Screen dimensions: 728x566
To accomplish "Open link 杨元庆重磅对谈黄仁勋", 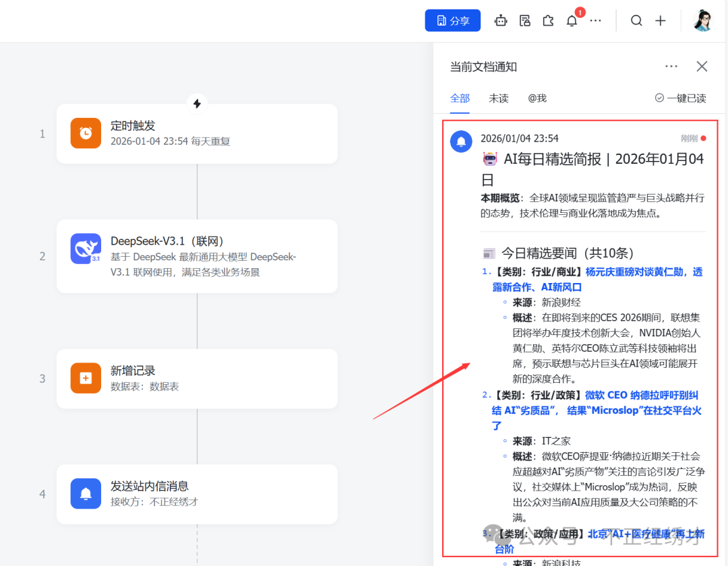I will 597,279.
